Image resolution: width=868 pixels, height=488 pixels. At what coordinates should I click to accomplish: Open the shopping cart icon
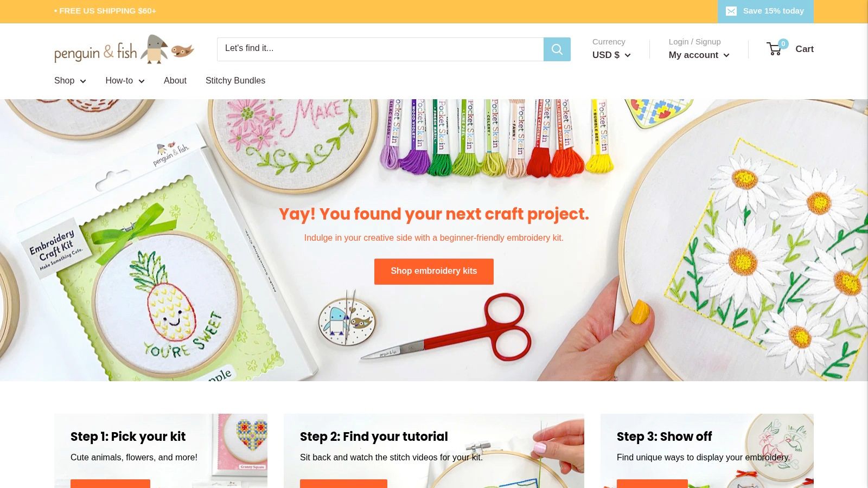click(774, 49)
